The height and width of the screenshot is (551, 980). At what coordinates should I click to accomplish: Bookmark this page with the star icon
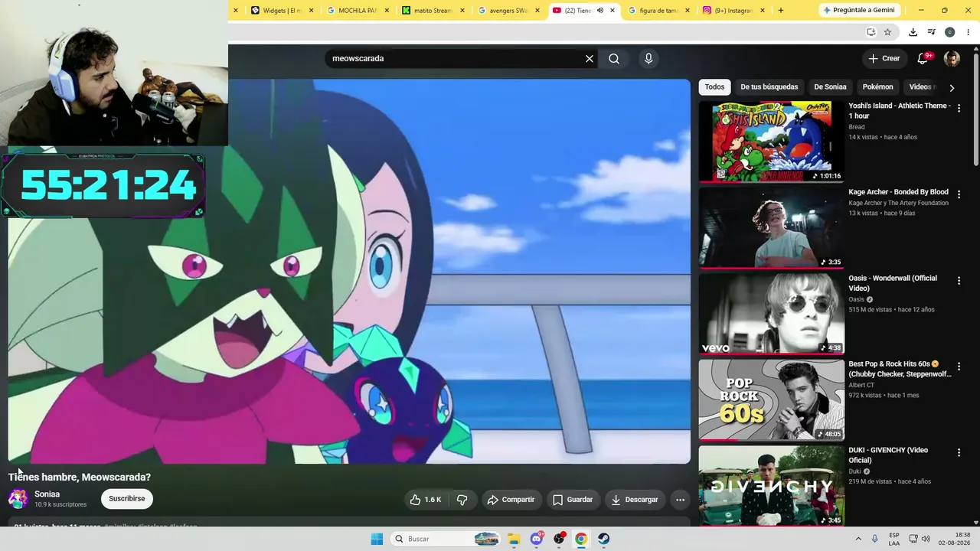click(x=887, y=32)
